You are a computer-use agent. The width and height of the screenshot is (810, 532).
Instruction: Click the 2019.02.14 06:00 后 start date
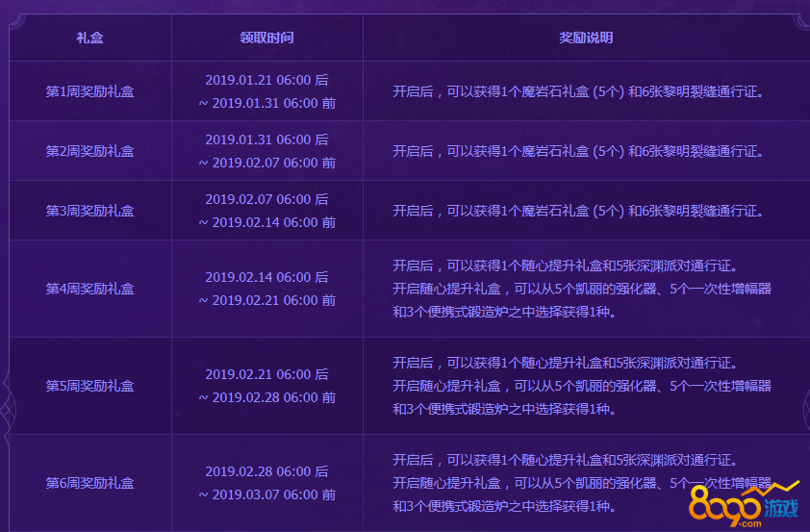266,276
